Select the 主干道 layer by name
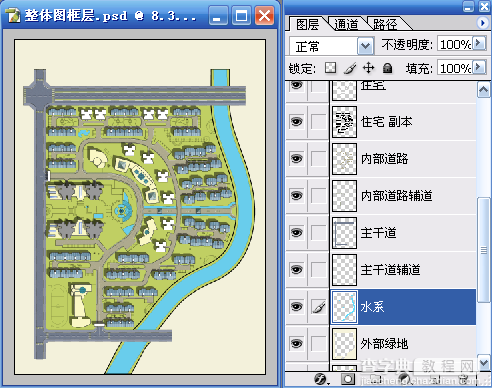The height and width of the screenshot is (388, 492). [379, 233]
